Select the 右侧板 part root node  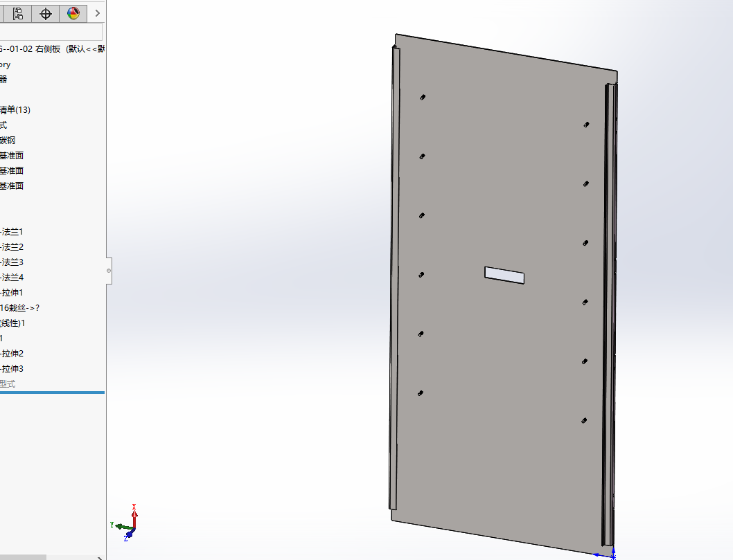(x=52, y=49)
